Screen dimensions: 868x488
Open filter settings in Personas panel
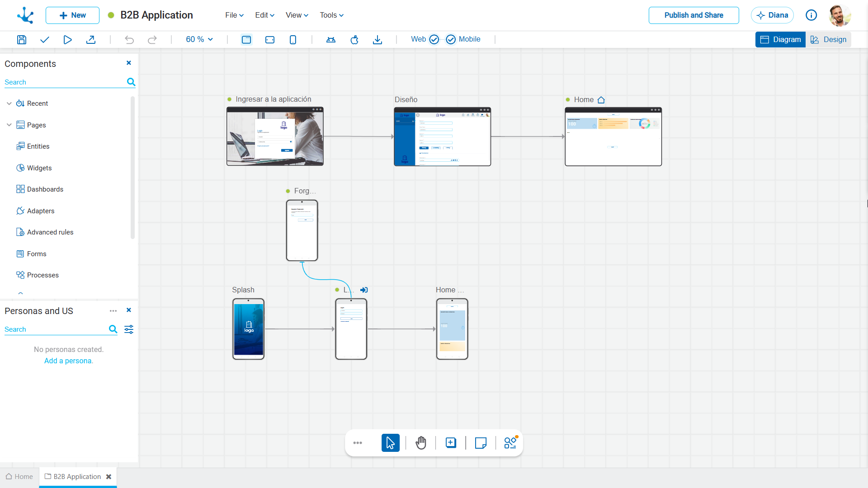point(129,329)
